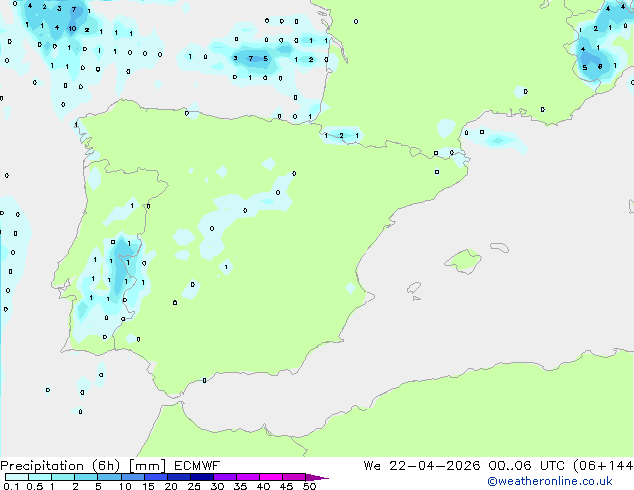Click the 'Precipitation (6h) [mm]' title text

83,466
